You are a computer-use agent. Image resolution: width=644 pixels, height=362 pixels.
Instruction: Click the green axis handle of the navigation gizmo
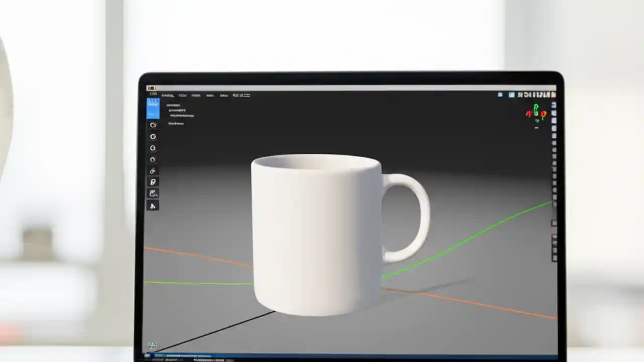click(536, 107)
